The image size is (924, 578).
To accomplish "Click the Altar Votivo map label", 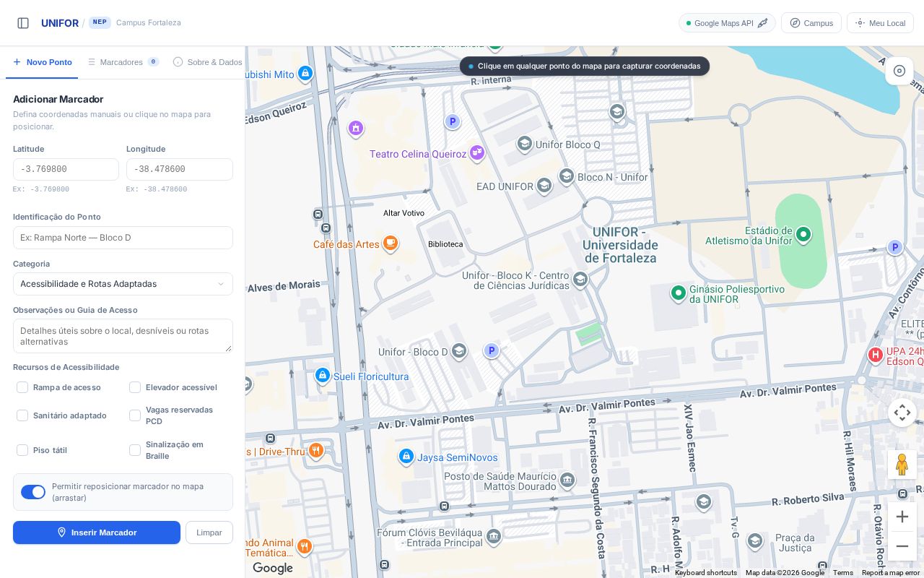I will (x=404, y=213).
